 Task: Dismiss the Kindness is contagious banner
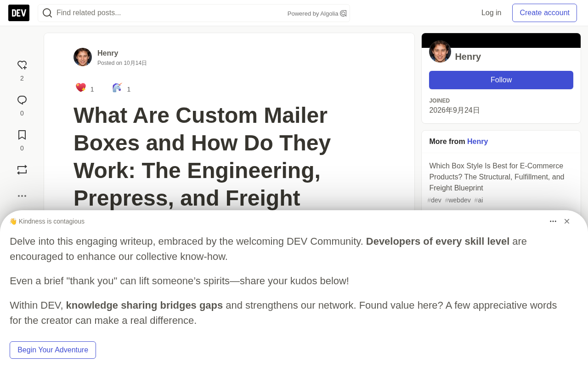pyautogui.click(x=567, y=221)
